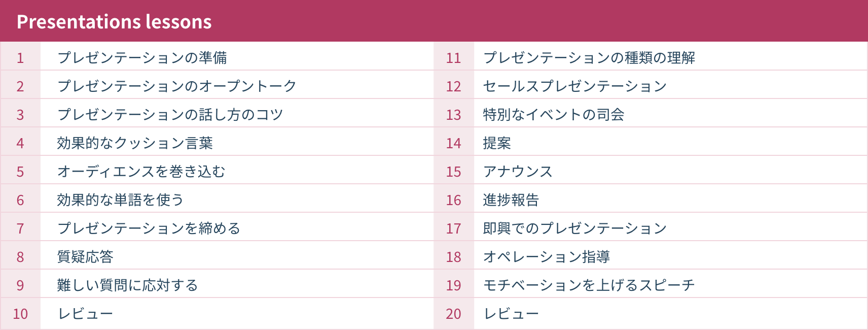Open 特別なイベントの司会 lesson

(x=553, y=115)
